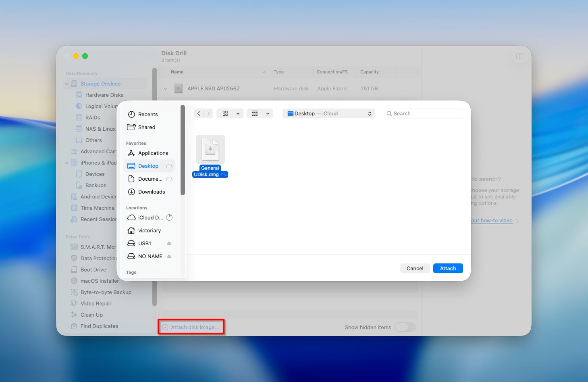Eject the USB1 volume

point(169,243)
